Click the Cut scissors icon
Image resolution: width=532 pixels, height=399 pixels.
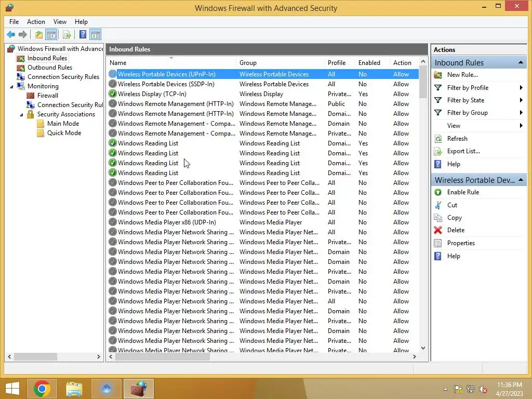pos(438,205)
